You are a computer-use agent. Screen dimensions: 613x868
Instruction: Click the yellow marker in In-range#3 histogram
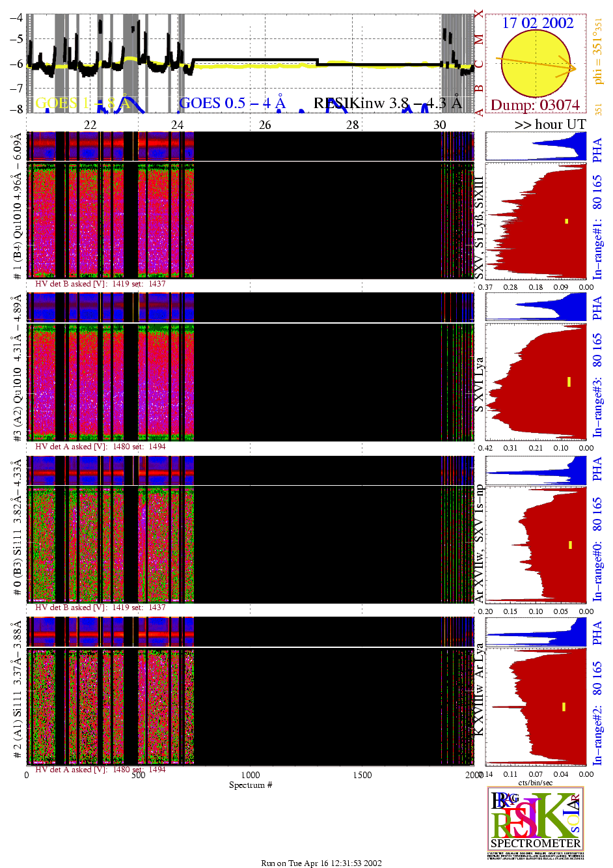(569, 382)
